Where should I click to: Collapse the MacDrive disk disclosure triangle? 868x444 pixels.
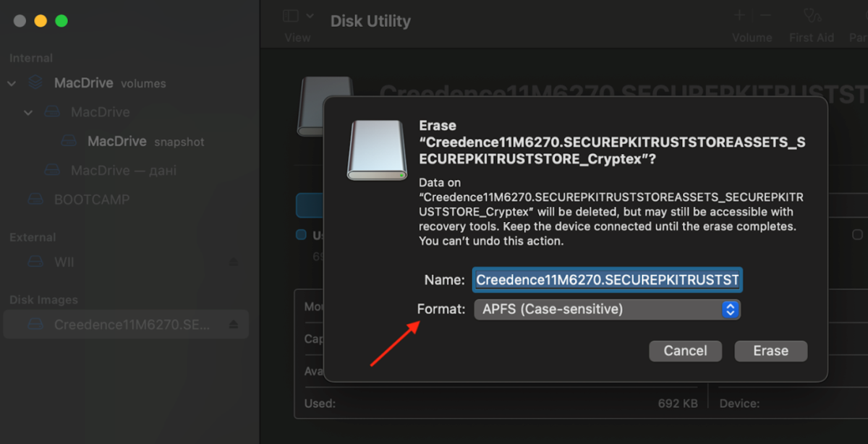pos(27,112)
